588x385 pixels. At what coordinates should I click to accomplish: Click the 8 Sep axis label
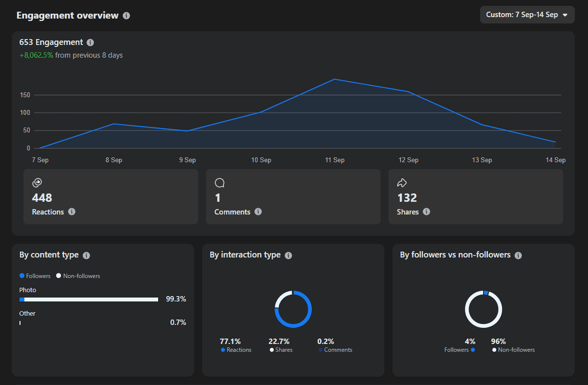click(x=114, y=160)
